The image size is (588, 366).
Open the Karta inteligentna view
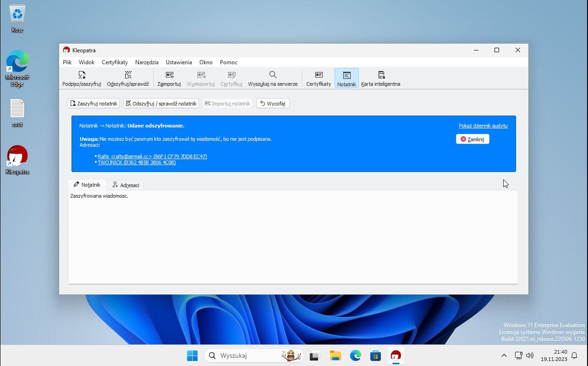point(380,78)
